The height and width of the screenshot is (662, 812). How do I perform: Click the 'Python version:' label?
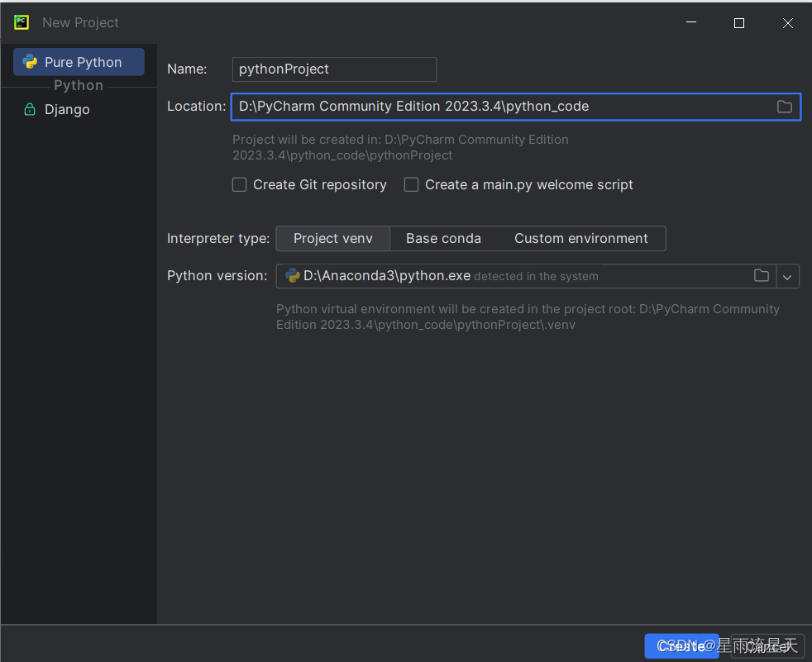[x=217, y=276]
